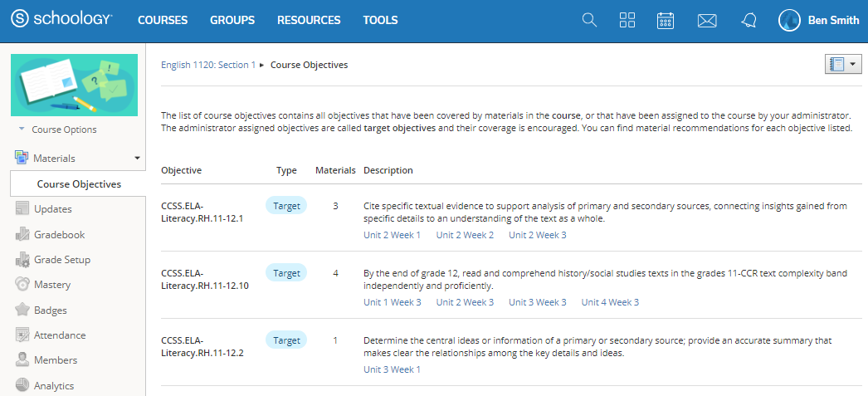The height and width of the screenshot is (396, 868).
Task: Open the COURSES menu
Action: pos(163,20)
